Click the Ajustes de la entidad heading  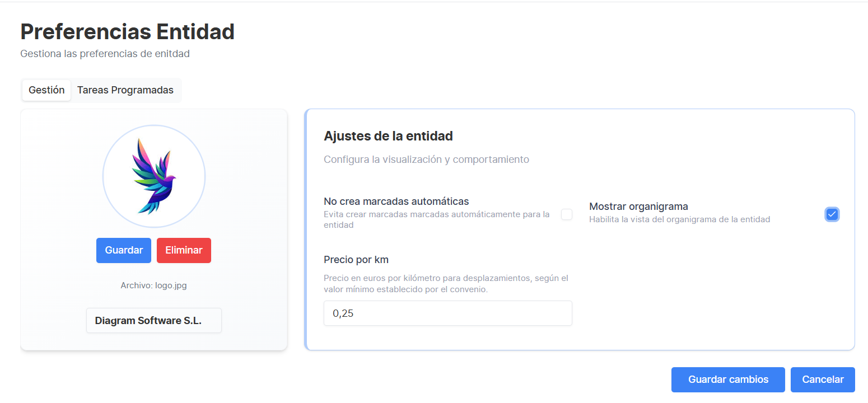click(389, 136)
